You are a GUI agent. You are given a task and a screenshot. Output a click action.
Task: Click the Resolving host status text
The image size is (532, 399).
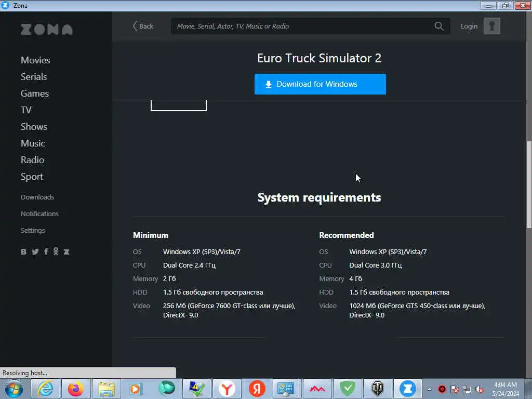tap(24, 373)
